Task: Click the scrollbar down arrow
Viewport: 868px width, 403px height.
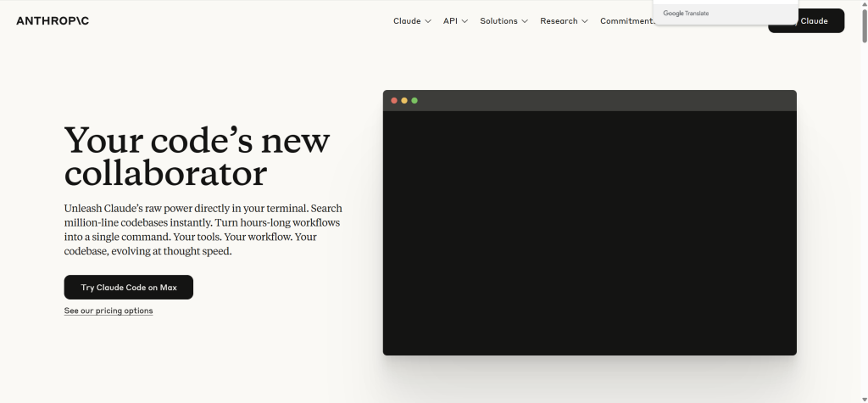Action: tap(864, 399)
